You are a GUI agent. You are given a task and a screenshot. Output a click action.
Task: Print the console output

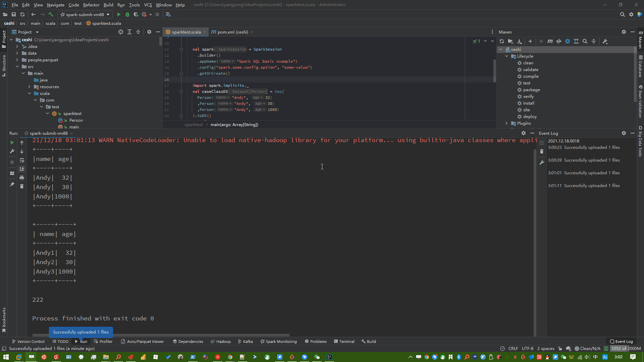pos(22,178)
